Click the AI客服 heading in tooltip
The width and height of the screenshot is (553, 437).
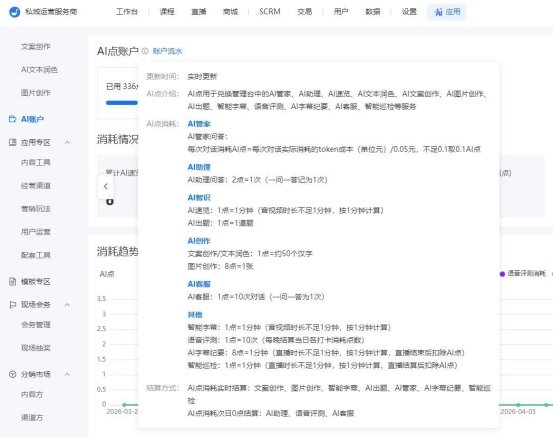pyautogui.click(x=199, y=284)
